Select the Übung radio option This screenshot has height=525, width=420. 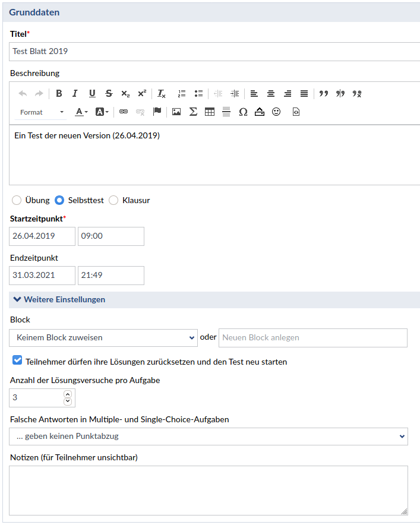17,200
